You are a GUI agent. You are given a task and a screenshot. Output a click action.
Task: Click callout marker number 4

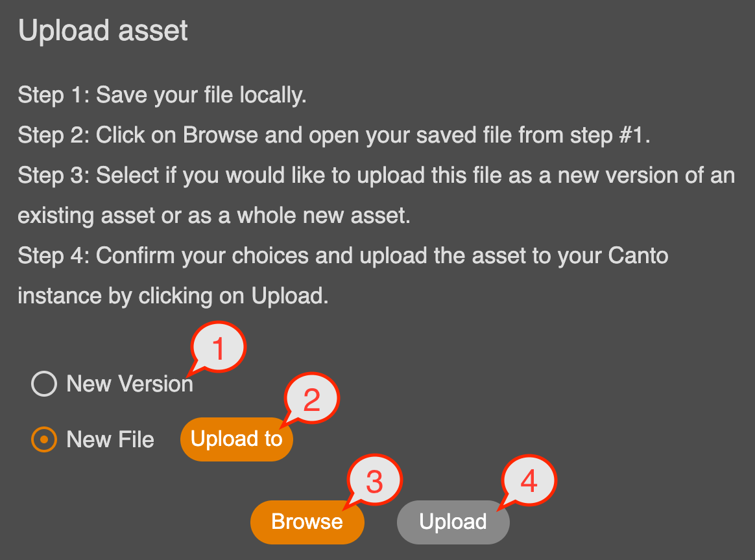point(529,482)
